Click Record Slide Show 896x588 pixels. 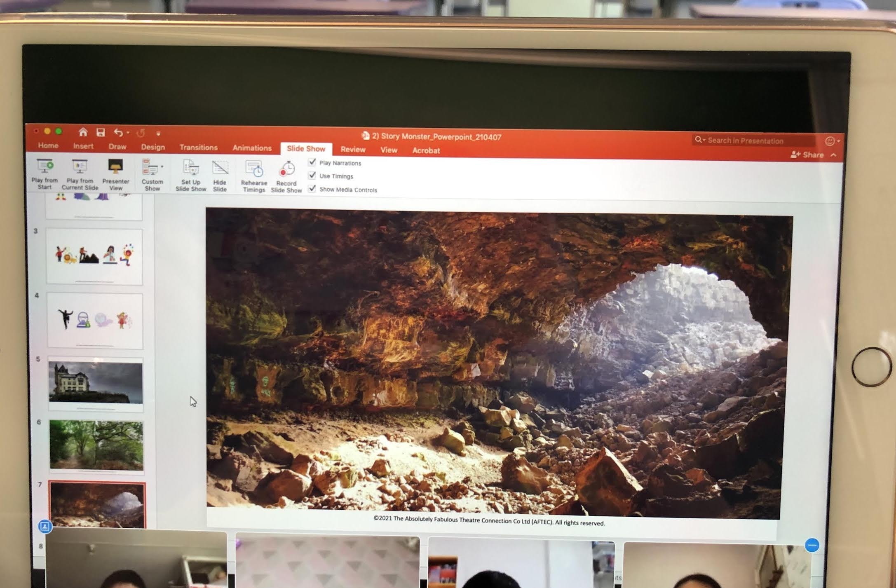click(x=286, y=177)
